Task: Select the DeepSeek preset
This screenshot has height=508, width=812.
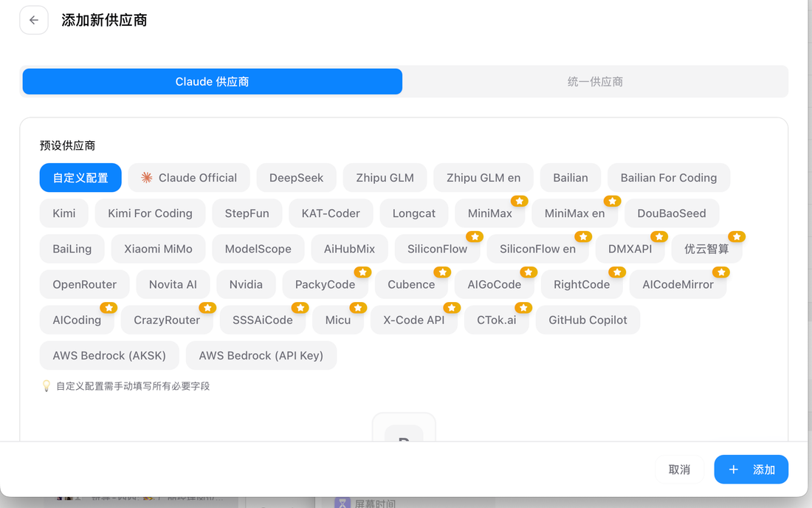Action: [296, 178]
